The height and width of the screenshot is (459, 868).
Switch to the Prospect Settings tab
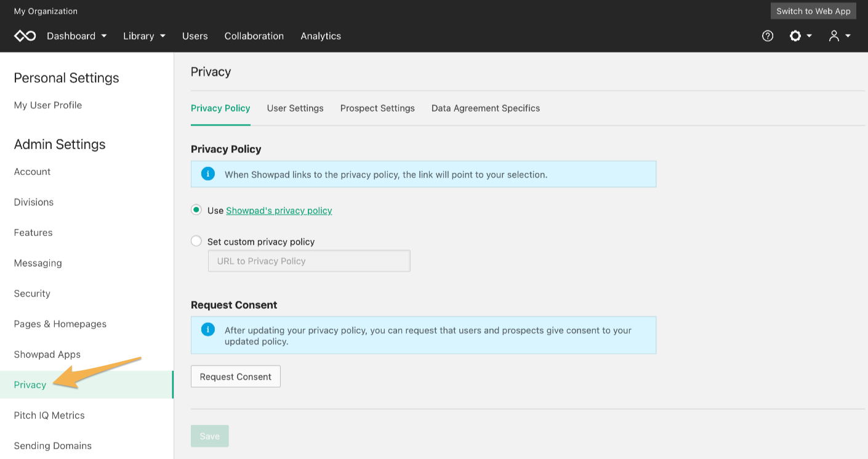coord(377,108)
